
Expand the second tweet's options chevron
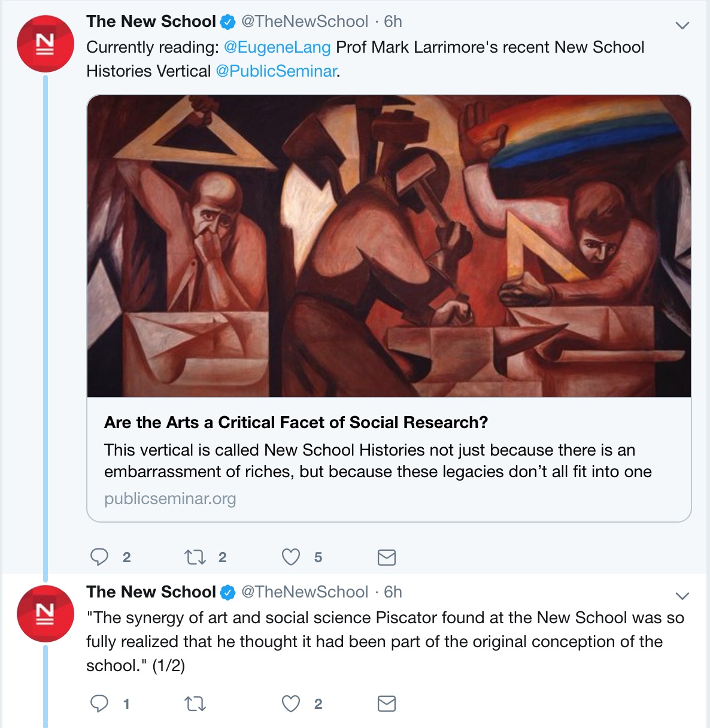tap(682, 596)
